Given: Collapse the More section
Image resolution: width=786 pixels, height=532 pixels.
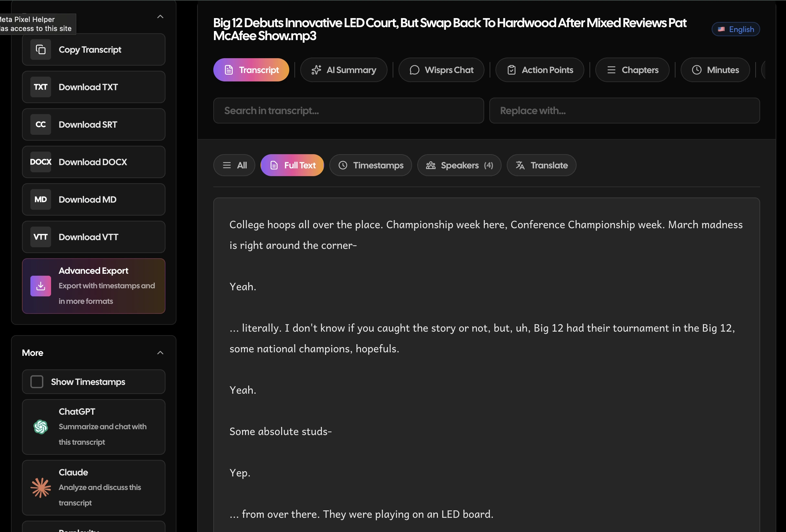Looking at the screenshot, I should click(x=160, y=352).
